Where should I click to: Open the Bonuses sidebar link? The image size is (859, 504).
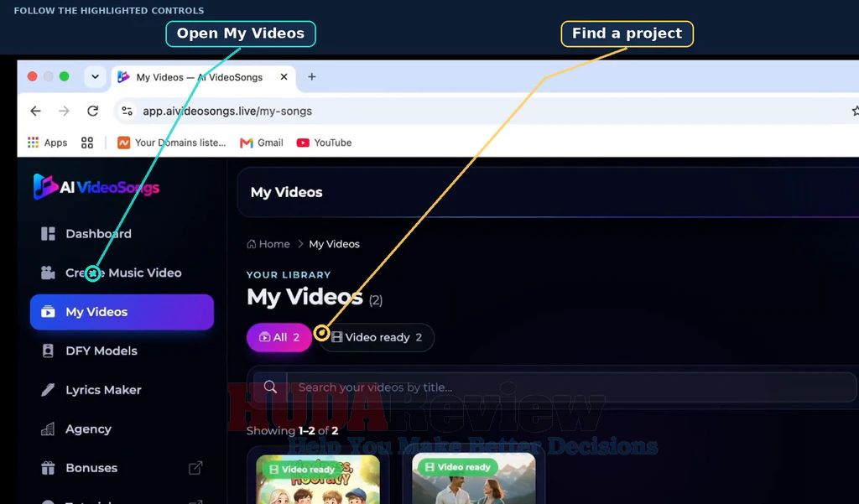click(122, 468)
